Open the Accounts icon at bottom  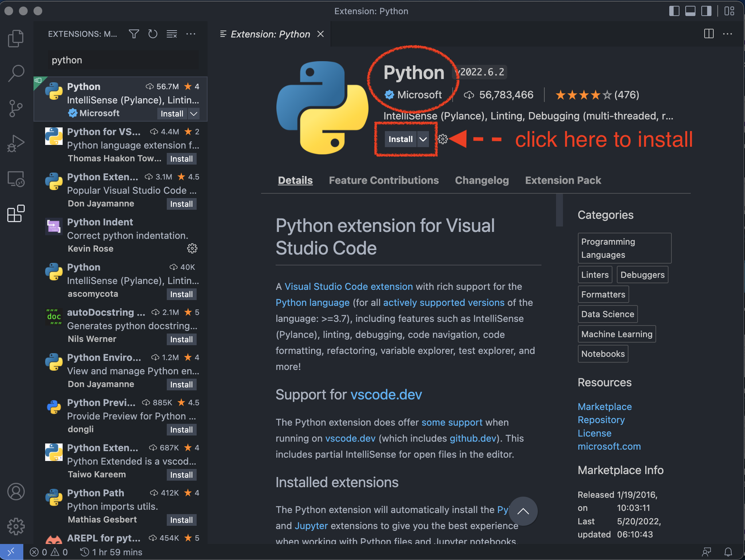(16, 492)
